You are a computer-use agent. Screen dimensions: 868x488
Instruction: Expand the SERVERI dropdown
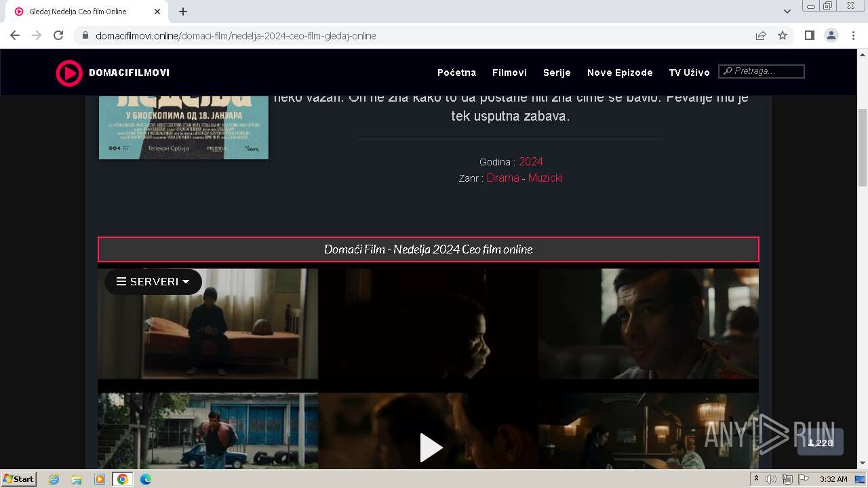click(153, 281)
